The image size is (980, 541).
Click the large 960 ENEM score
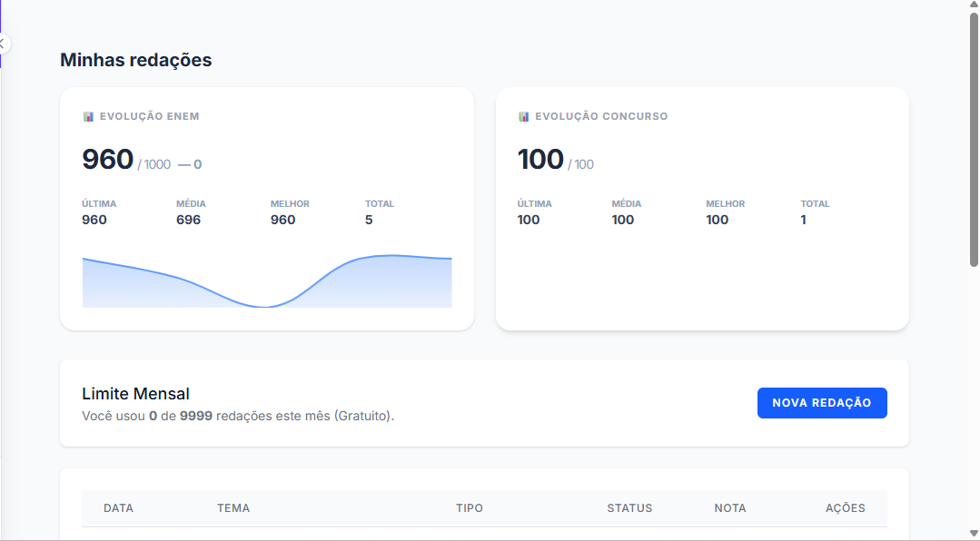click(107, 159)
